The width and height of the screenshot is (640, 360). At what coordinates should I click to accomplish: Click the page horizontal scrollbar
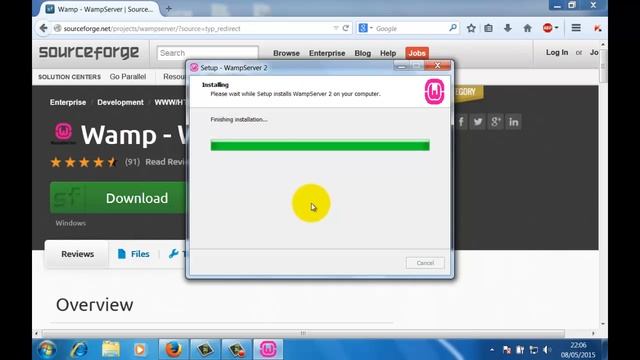(303, 333)
